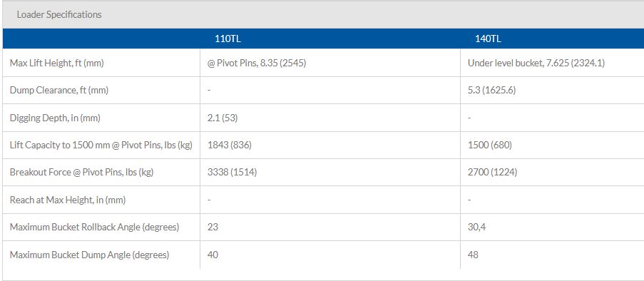Click the Dump Clearance row label
The width and height of the screenshot is (644, 281).
[59, 91]
